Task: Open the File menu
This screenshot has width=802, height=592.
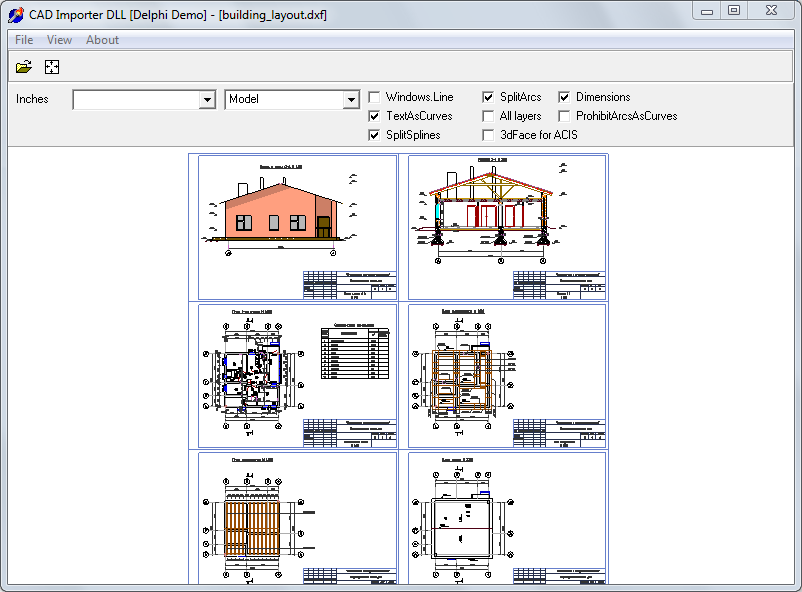Action: 24,40
